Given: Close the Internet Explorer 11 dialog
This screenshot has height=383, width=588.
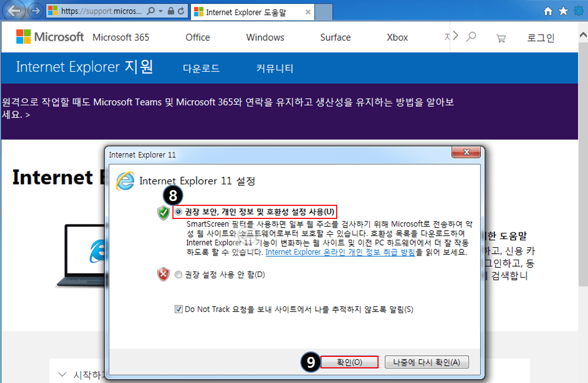Looking at the screenshot, I should point(466,152).
